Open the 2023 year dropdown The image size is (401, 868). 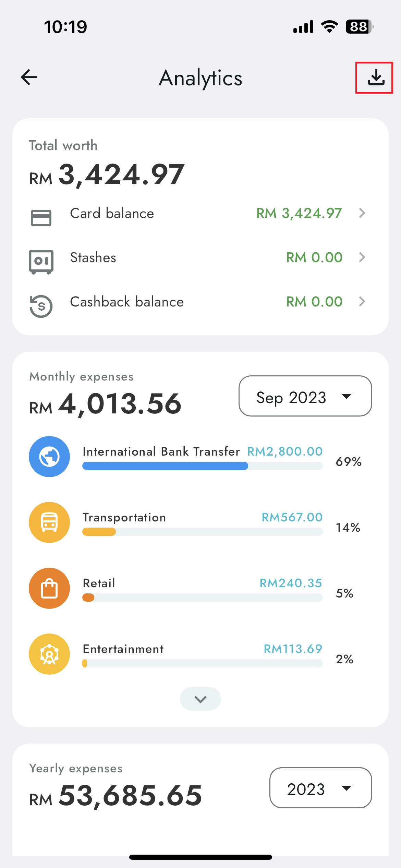(320, 788)
